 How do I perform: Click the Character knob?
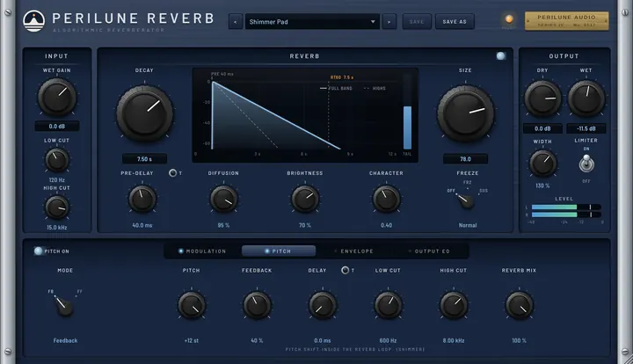[x=386, y=199]
